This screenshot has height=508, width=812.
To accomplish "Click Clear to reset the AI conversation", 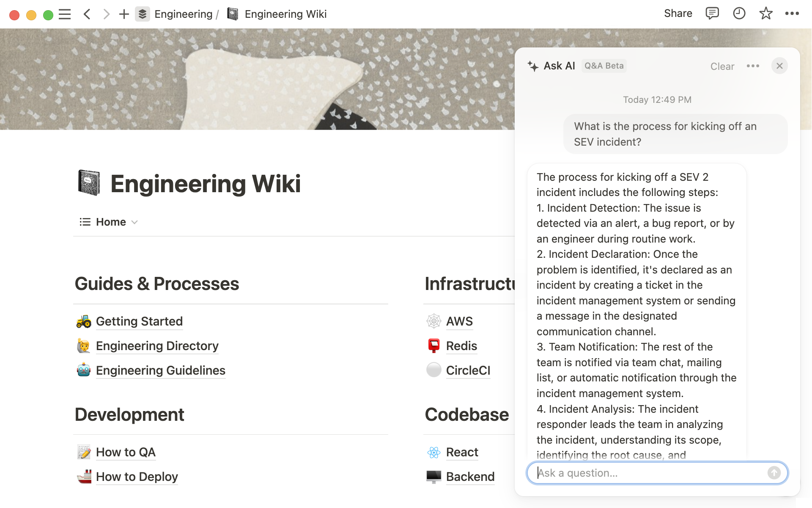I will coord(722,66).
